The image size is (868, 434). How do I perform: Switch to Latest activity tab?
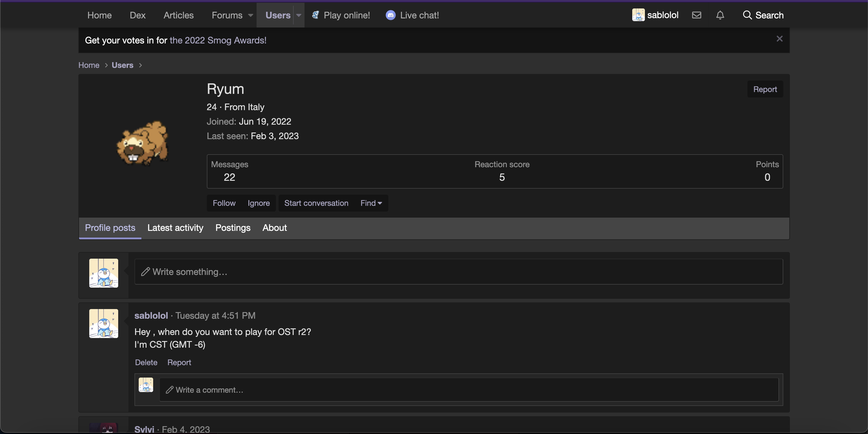(175, 228)
